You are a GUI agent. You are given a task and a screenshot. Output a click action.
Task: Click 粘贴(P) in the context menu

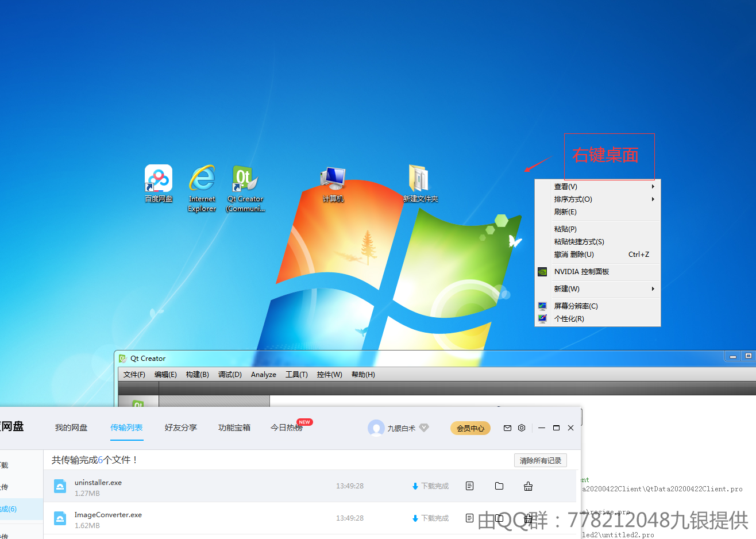tap(597, 229)
